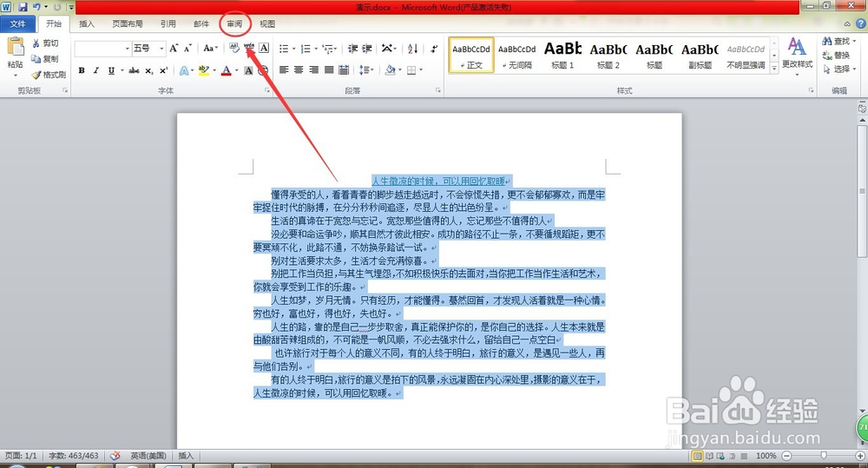Viewport: 868px width, 468px height.
Task: Zoom in using the plus button
Action: point(860,456)
